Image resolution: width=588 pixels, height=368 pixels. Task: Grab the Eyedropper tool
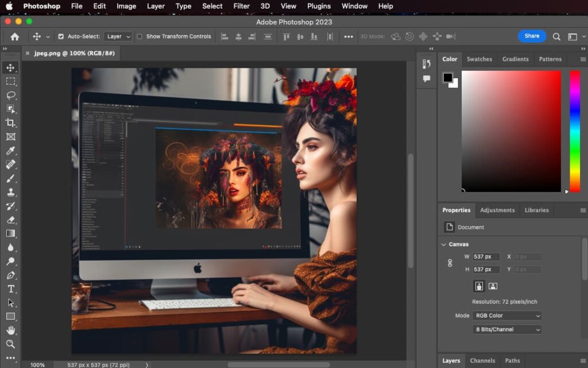pos(11,151)
